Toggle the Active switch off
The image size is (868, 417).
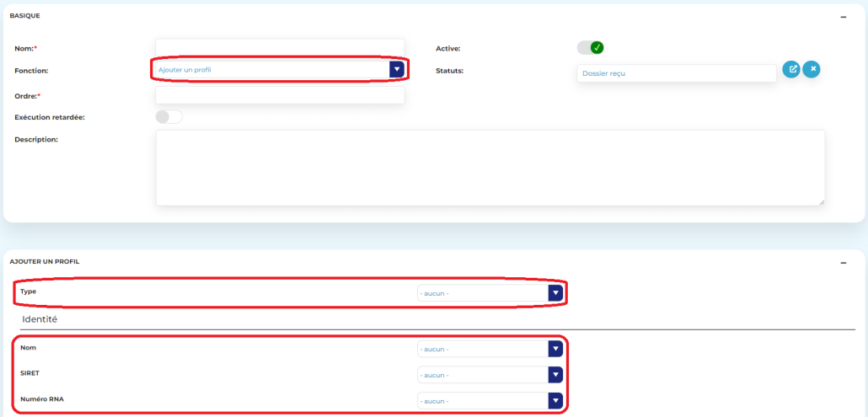tap(591, 48)
